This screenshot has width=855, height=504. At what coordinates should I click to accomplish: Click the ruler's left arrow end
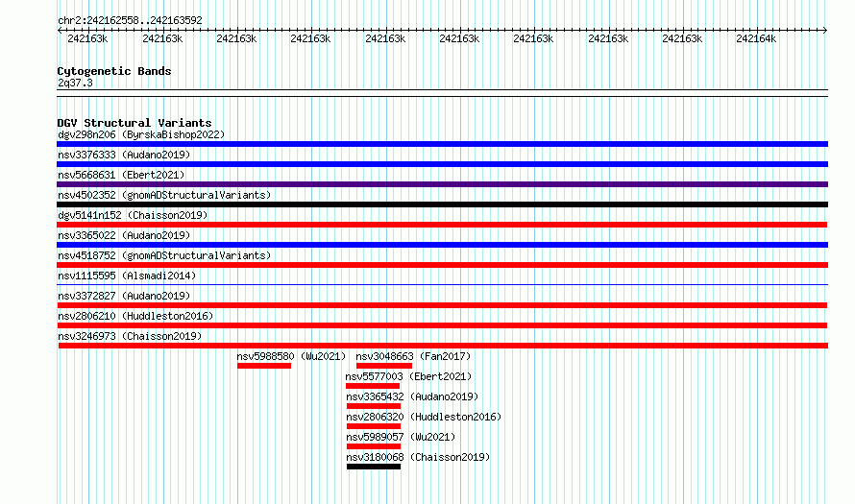click(x=60, y=31)
